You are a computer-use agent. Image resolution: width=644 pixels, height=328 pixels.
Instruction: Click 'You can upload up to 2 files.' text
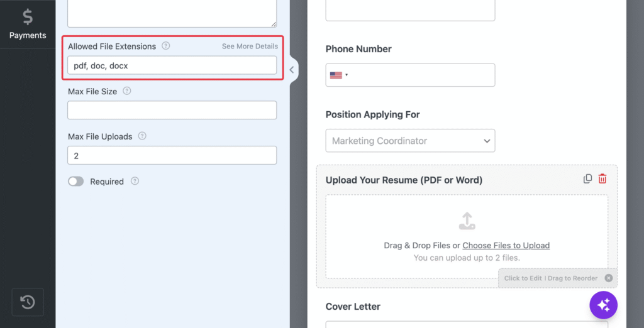coord(467,258)
